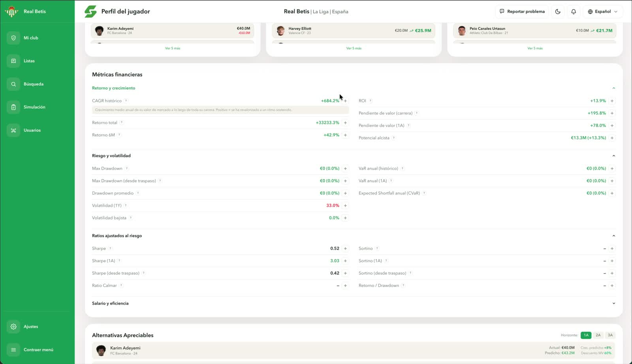Click plus icon for VaR anual (1A)
The height and width of the screenshot is (364, 632).
click(612, 181)
